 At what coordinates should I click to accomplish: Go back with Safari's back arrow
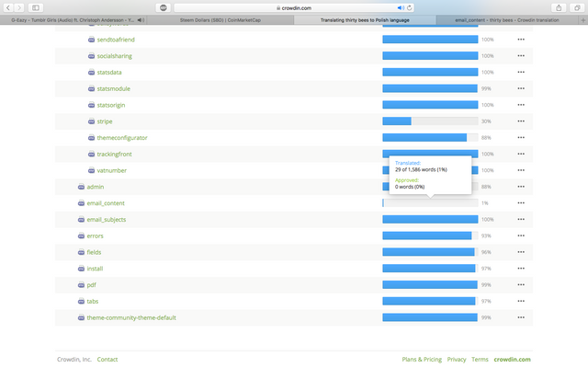(x=8, y=7)
